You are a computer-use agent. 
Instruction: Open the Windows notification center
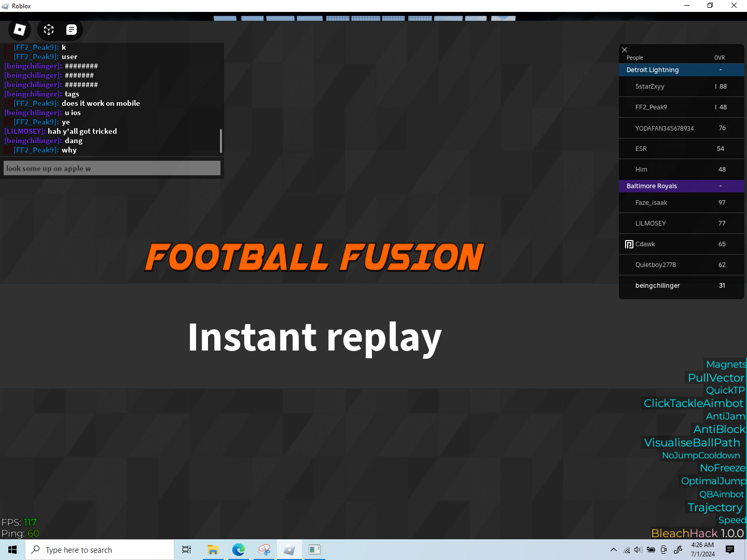click(x=730, y=550)
